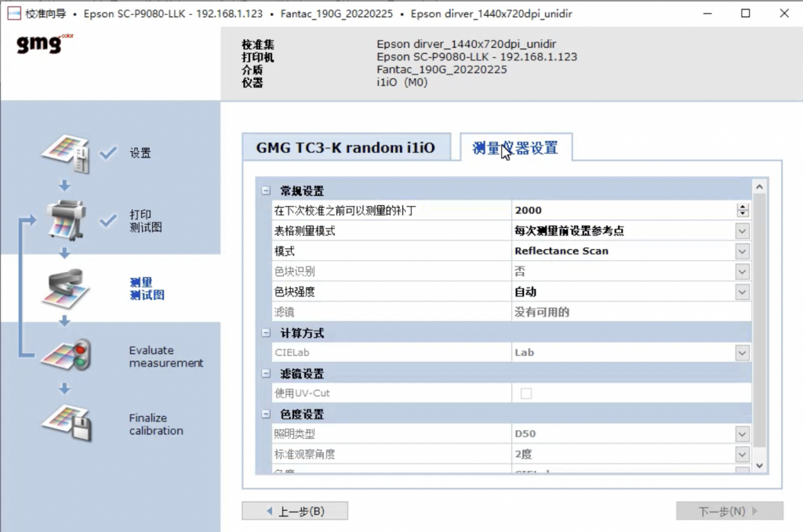Click the 使用UV-Cut row label
This screenshot has width=803, height=532.
pyautogui.click(x=302, y=393)
